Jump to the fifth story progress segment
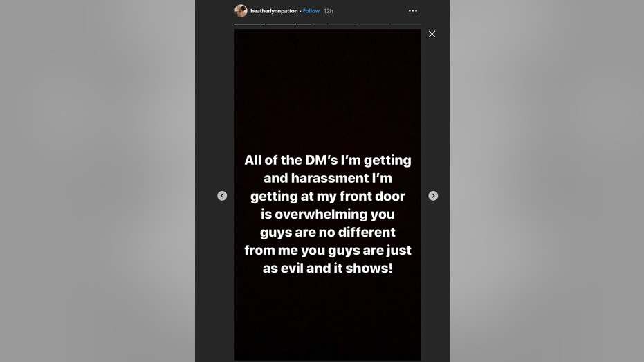Screen dimensions: 644x362 (x=374, y=24)
